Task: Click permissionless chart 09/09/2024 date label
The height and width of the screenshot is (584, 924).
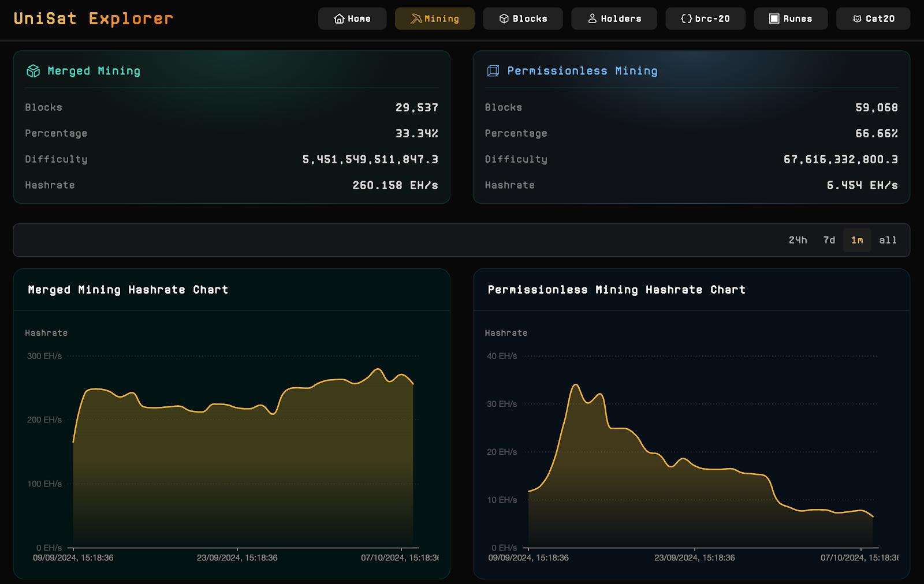Action: tap(528, 558)
